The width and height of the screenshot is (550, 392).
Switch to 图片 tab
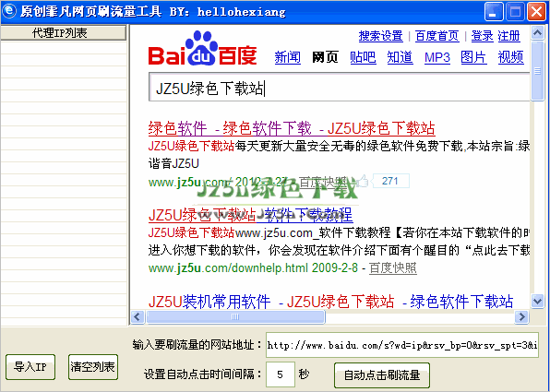pyautogui.click(x=473, y=57)
